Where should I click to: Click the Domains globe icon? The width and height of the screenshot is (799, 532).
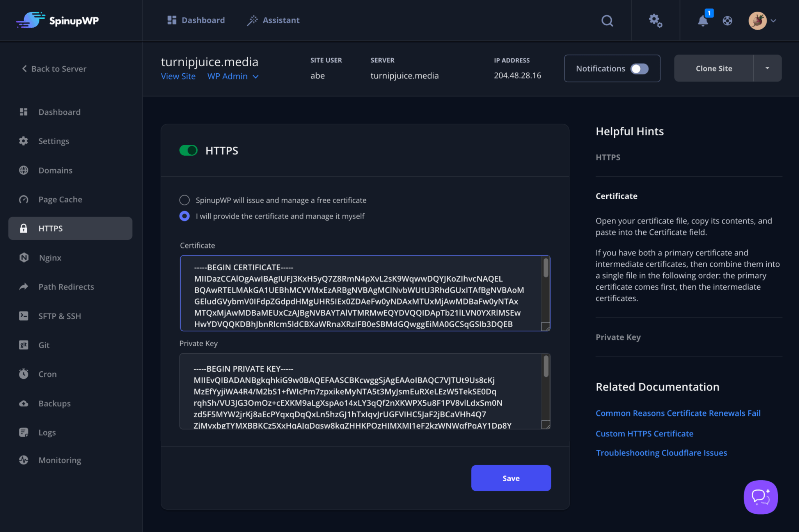tap(24, 170)
